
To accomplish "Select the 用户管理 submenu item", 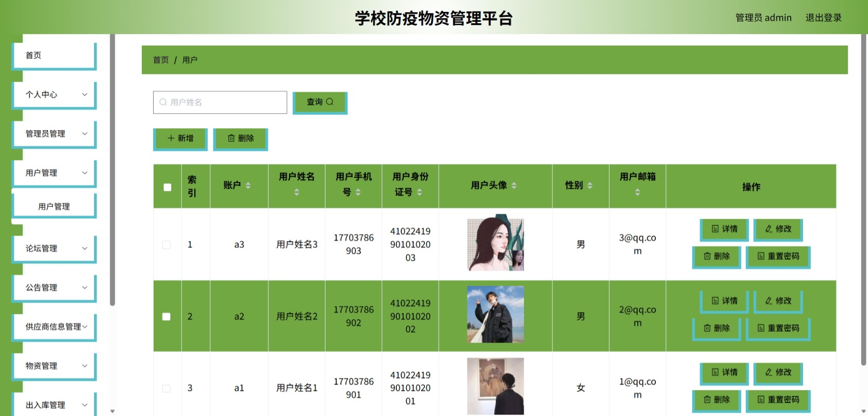I will coord(54,207).
